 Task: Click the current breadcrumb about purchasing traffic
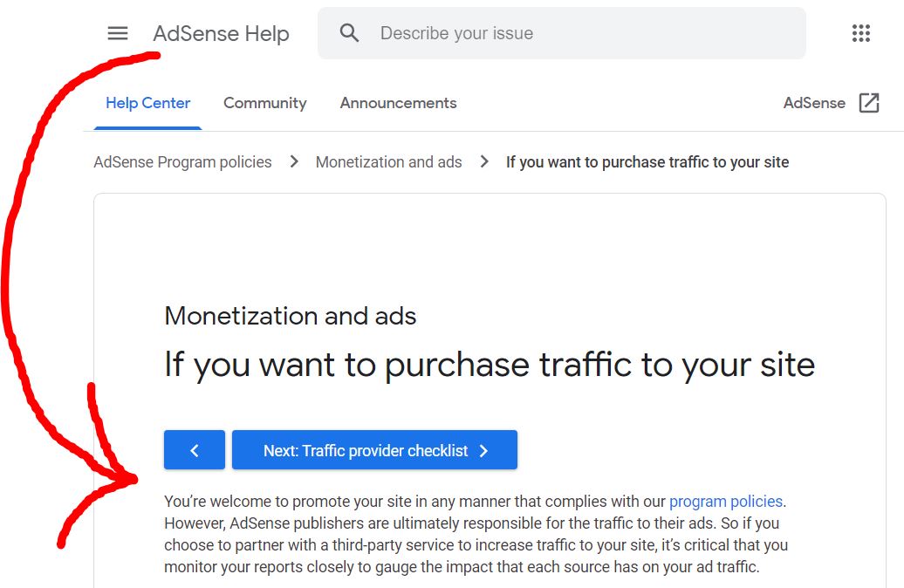[x=647, y=162]
